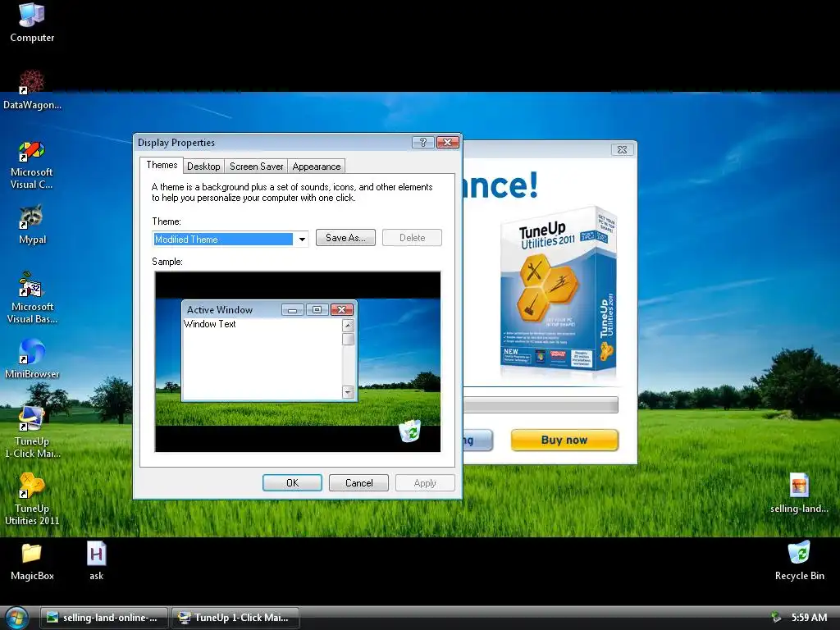Open the Computer desktop icon

coord(32,22)
